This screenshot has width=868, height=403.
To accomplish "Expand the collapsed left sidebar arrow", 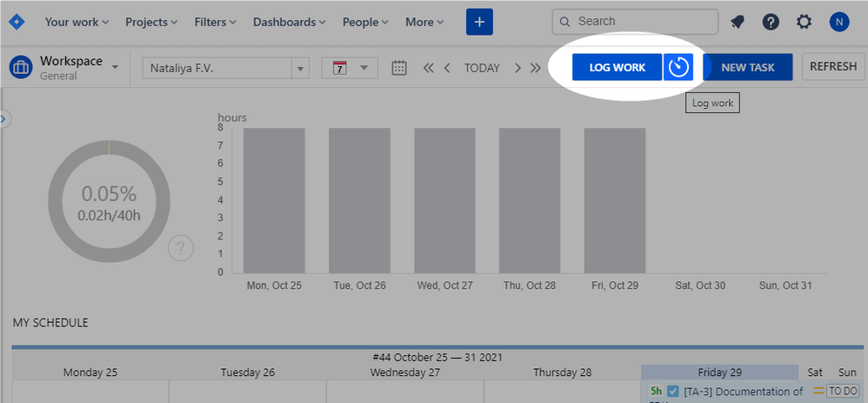I will [4, 118].
